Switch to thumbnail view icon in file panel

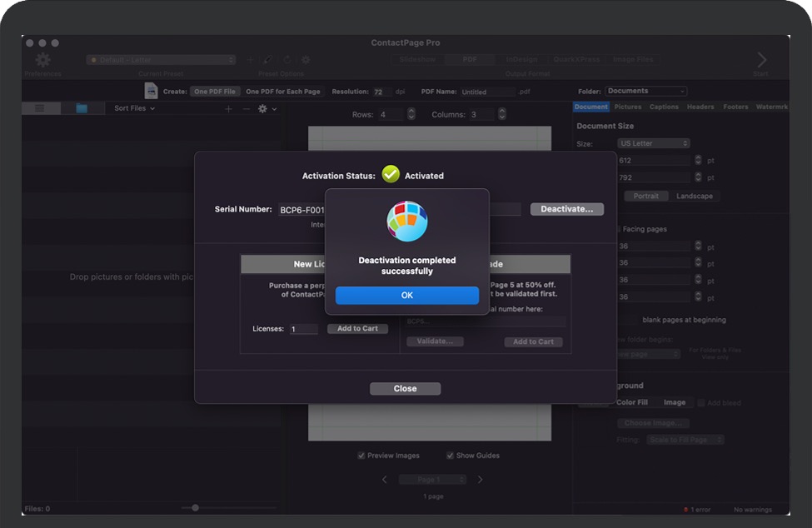[x=82, y=108]
